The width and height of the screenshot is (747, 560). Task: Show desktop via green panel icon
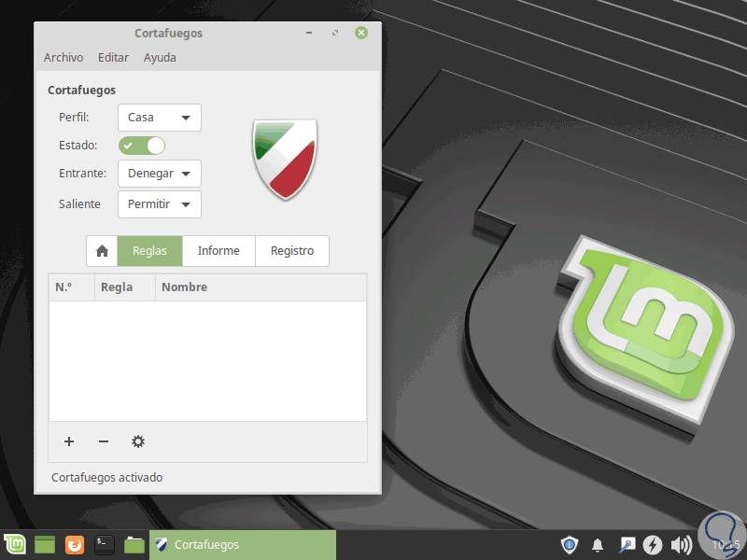(45, 545)
